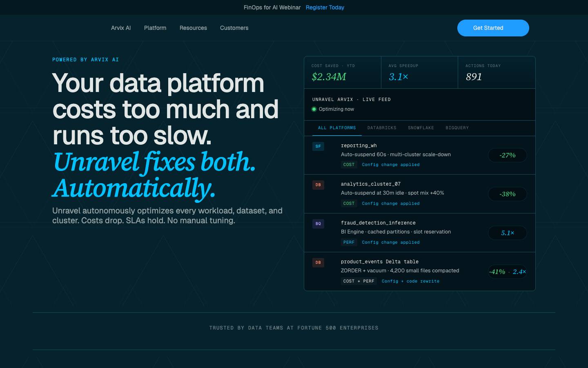This screenshot has height=368, width=588.
Task: Click the COST + PERF tag
Action: [359, 281]
